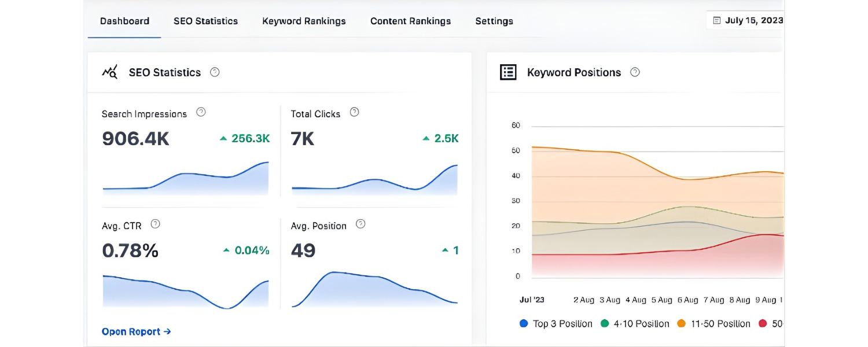Select the SEO Statistics tab
868x347 pixels.
pyautogui.click(x=205, y=21)
